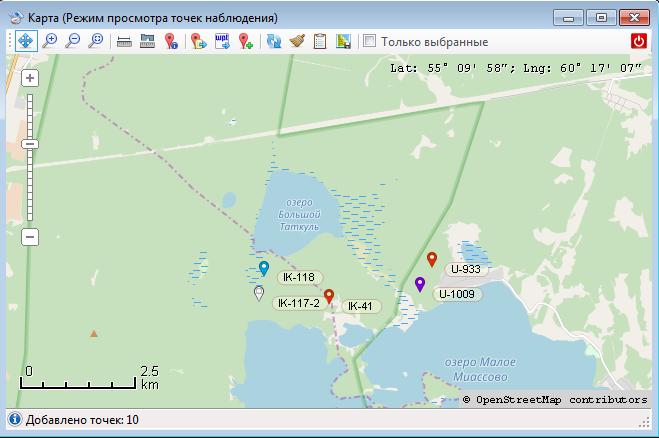Click the marker info icon
The width and height of the screenshot is (659, 438).
(171, 41)
